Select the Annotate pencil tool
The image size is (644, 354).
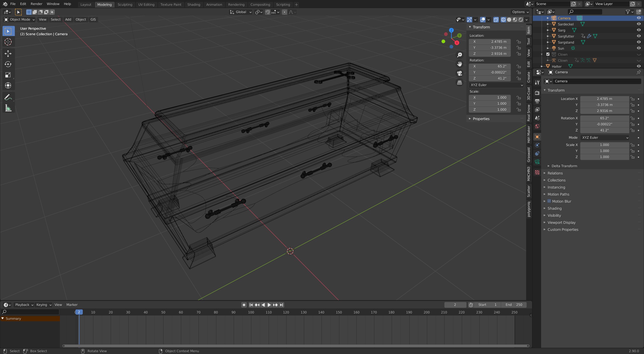(8, 97)
